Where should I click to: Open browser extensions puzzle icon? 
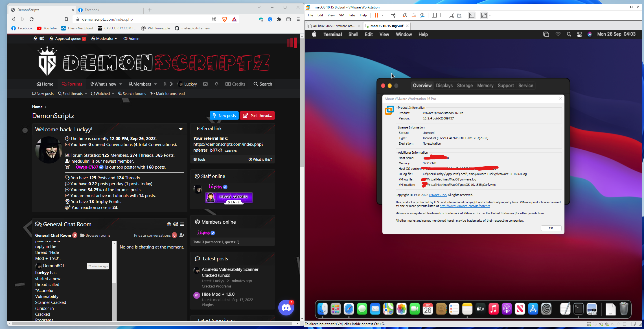279,19
